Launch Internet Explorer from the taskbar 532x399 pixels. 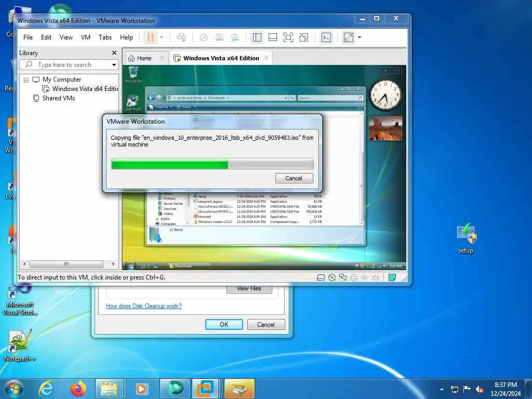point(46,389)
